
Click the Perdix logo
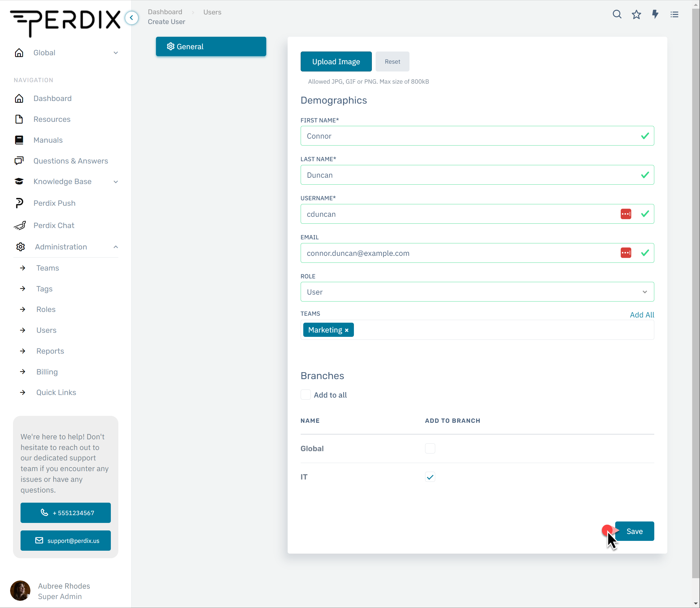point(65,23)
